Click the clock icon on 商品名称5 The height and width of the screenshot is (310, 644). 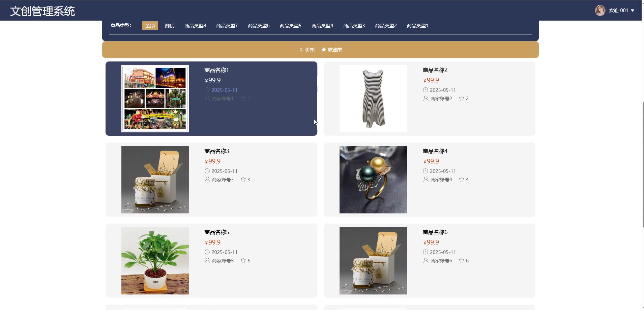click(x=207, y=252)
